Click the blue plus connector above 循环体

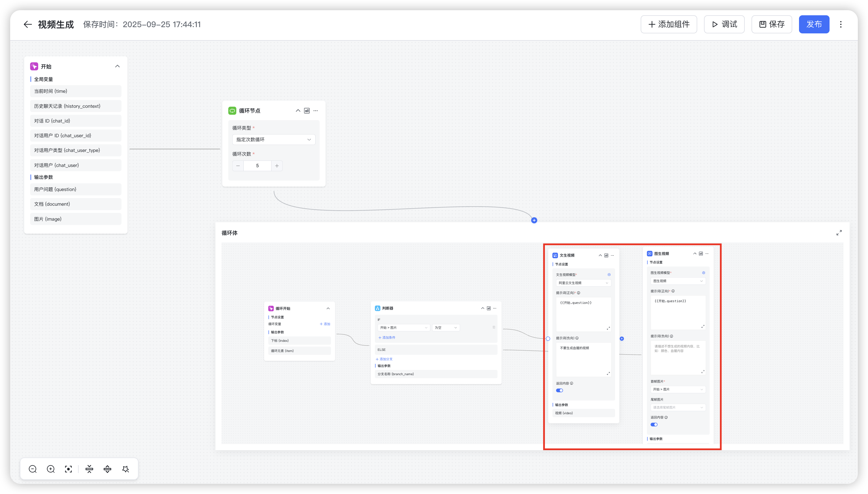(534, 220)
